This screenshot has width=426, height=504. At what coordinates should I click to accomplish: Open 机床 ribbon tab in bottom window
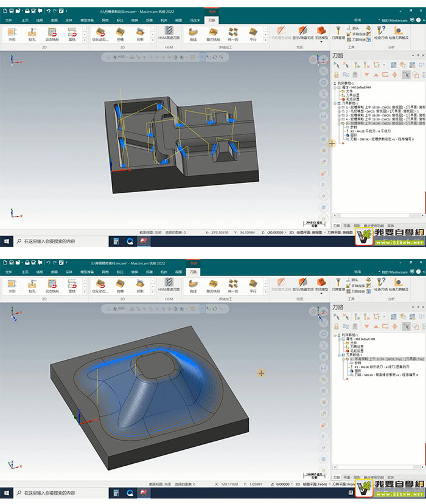click(164, 272)
